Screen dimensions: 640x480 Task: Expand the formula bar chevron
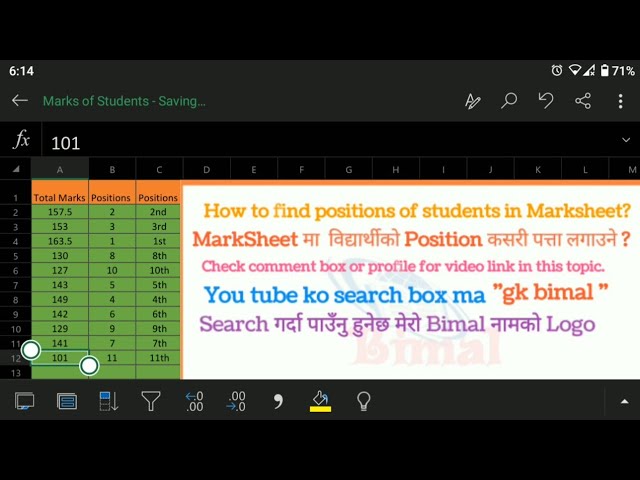pyautogui.click(x=626, y=140)
